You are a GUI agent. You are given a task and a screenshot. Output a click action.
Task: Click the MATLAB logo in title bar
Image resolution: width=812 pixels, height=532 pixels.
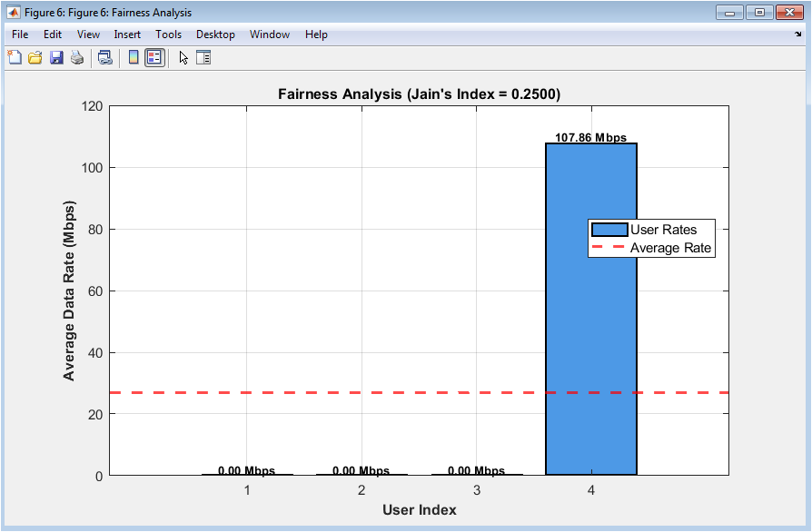pyautogui.click(x=14, y=13)
